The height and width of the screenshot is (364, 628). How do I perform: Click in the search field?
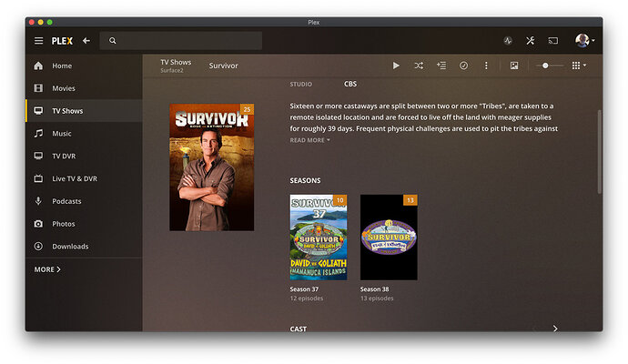tap(181, 41)
